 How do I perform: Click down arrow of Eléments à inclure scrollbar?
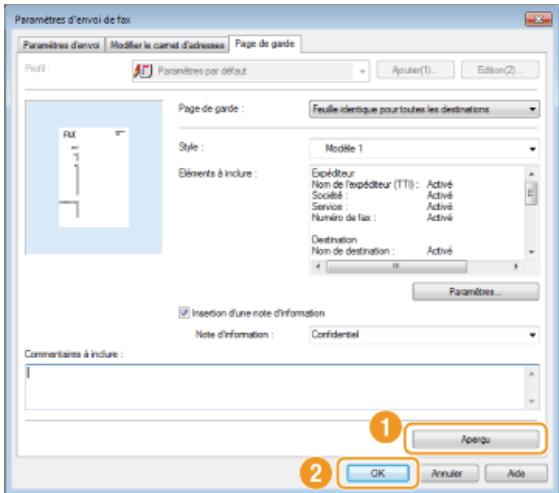click(x=531, y=252)
